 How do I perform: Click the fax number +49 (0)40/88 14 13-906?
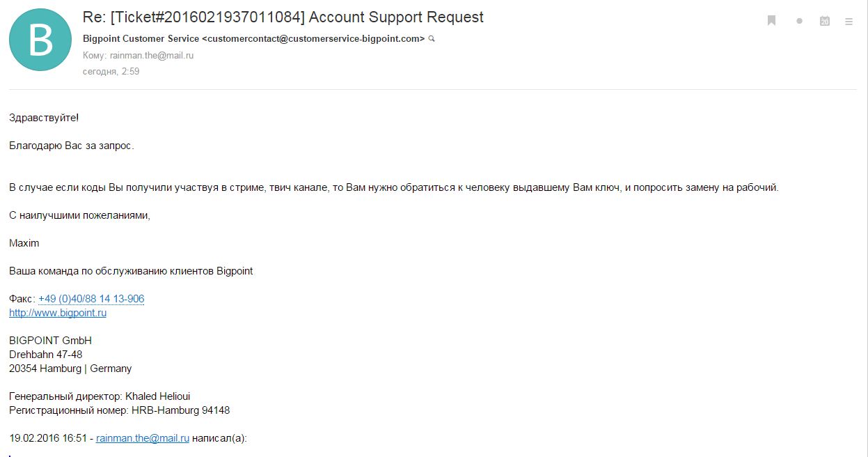click(x=91, y=299)
